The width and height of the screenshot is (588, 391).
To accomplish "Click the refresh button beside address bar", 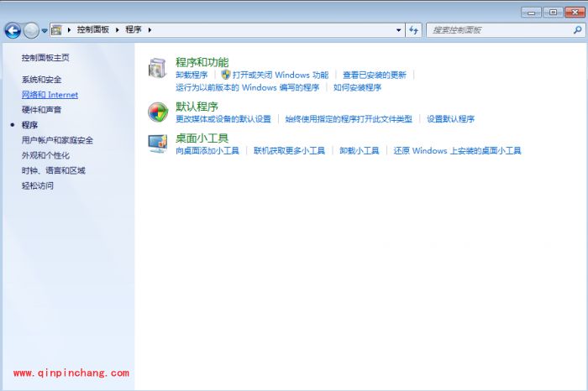I will pos(413,30).
